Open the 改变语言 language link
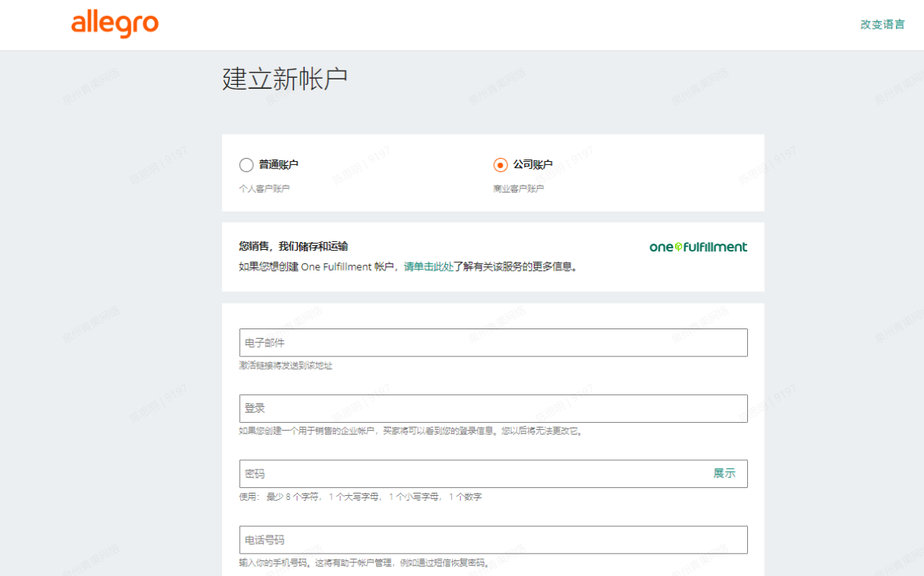Screen dimensions: 924x576 (882, 25)
